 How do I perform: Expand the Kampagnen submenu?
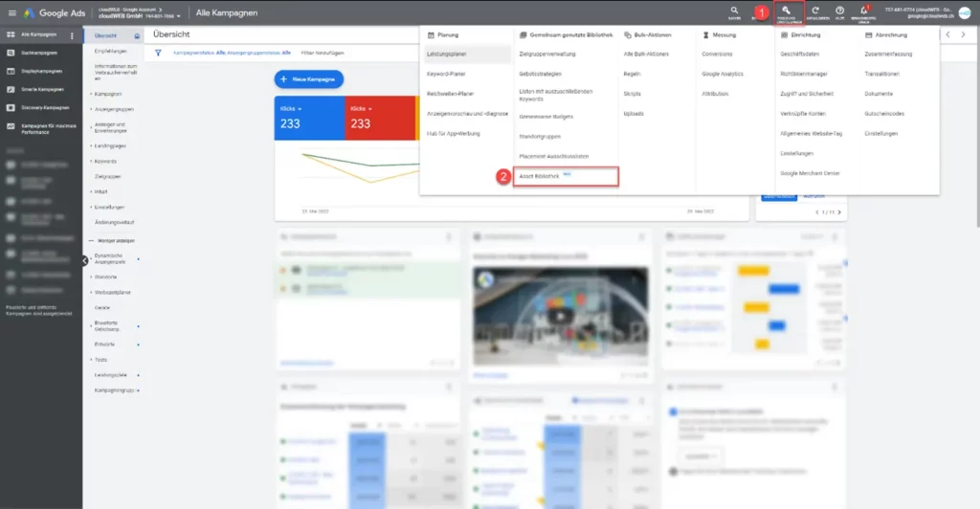click(107, 95)
